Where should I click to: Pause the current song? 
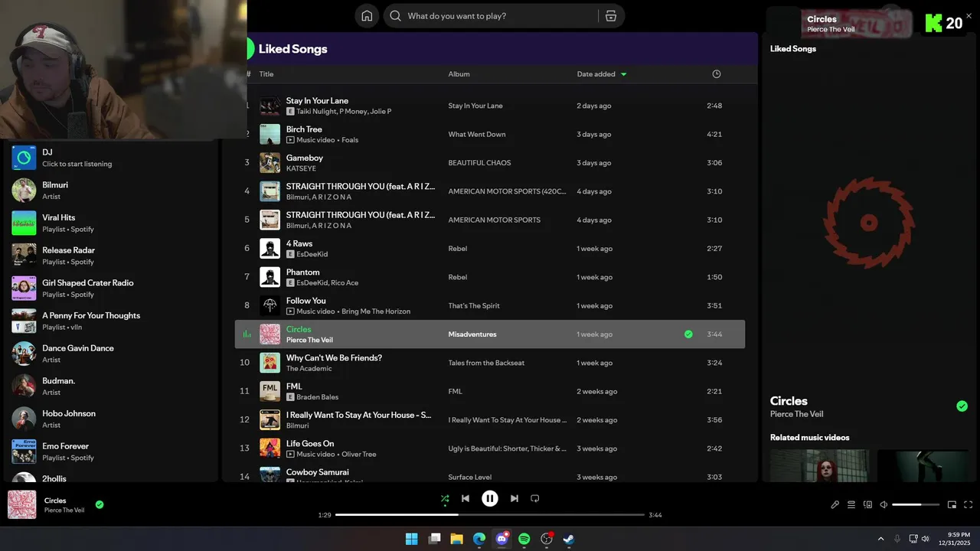point(490,498)
